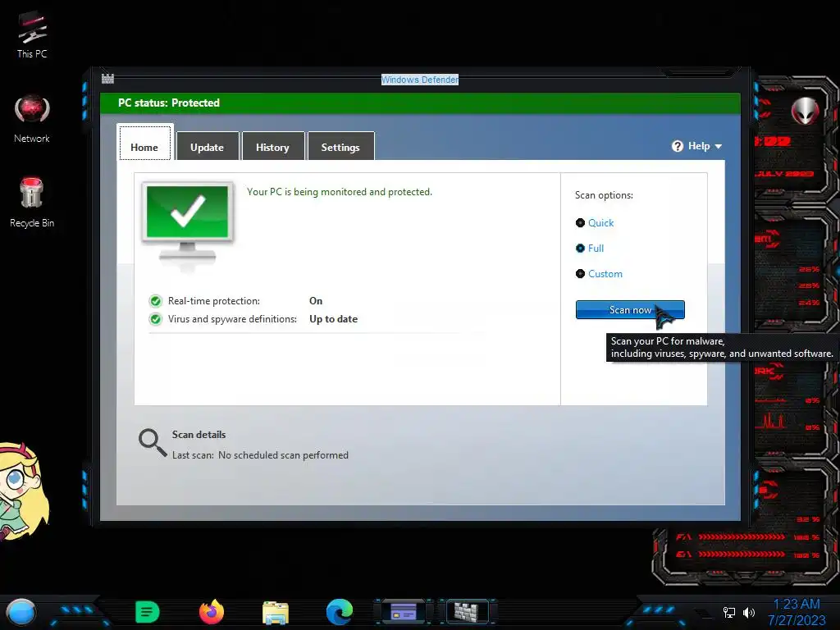840x630 pixels.
Task: Switch to the Update tab
Action: 208,146
